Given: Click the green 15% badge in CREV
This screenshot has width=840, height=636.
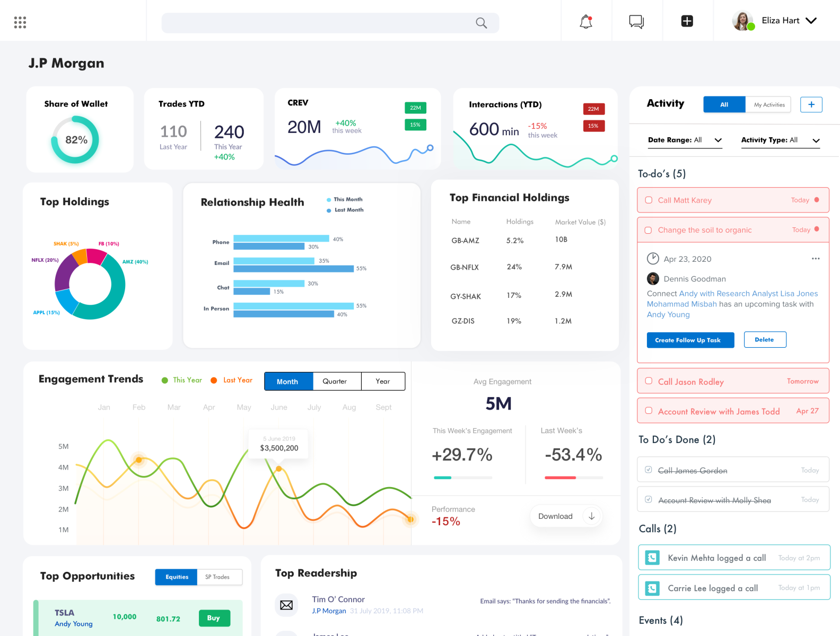Looking at the screenshot, I should point(415,125).
